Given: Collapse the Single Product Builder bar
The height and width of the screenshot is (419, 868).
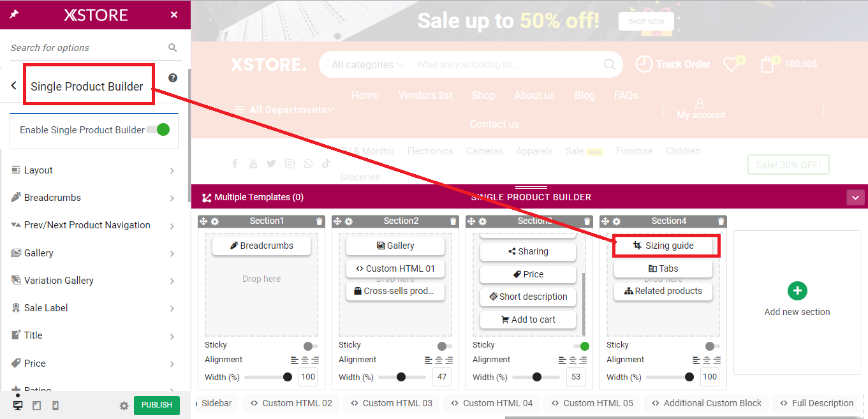Looking at the screenshot, I should pyautogui.click(x=855, y=198).
